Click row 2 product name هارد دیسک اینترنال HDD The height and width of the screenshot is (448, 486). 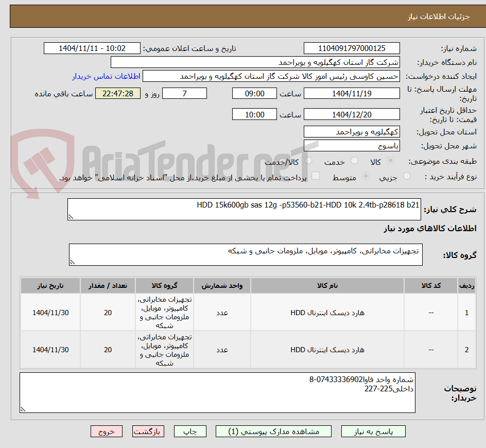327,350
